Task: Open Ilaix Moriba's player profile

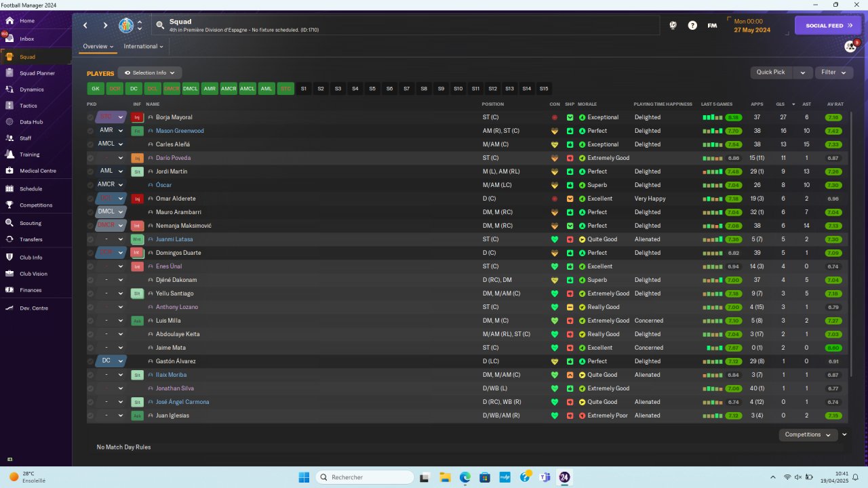Action: [171, 375]
